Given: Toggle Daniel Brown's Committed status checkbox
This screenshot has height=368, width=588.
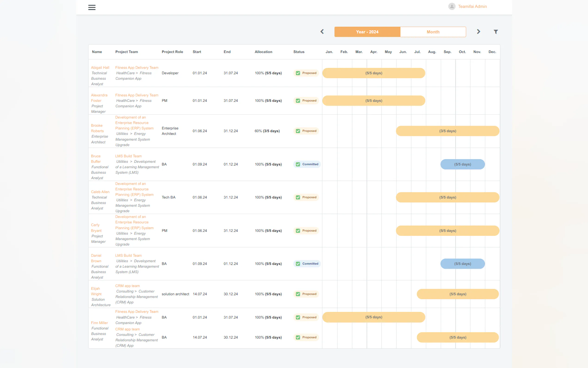Looking at the screenshot, I should click(298, 263).
